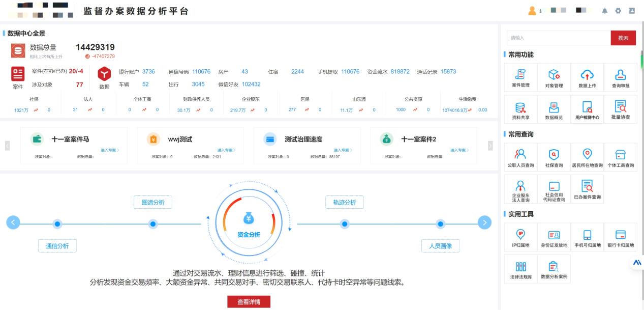This screenshot has width=644, height=310.
Task: Switch to 轨迹分析 trajectory analysis node
Action: coord(345,202)
